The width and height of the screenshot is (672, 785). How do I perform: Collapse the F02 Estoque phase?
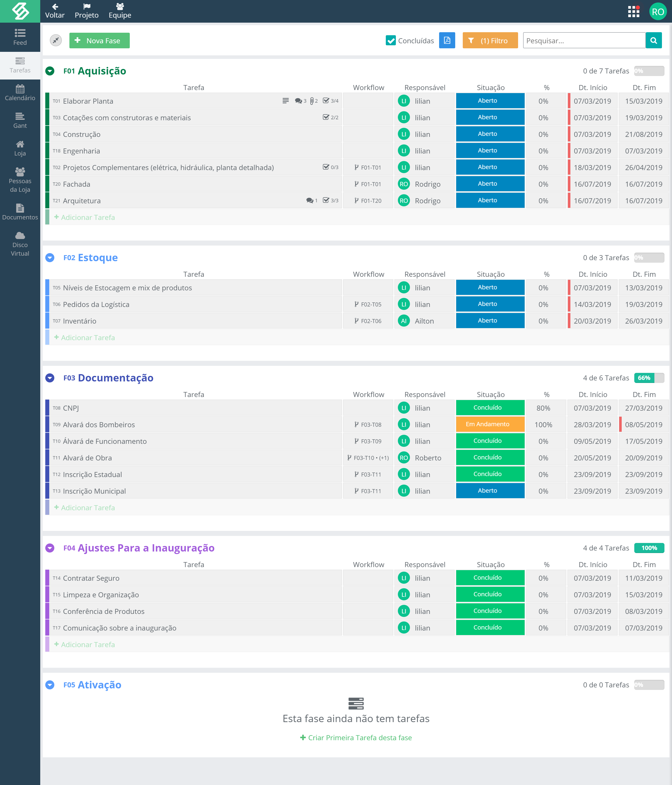[50, 258]
